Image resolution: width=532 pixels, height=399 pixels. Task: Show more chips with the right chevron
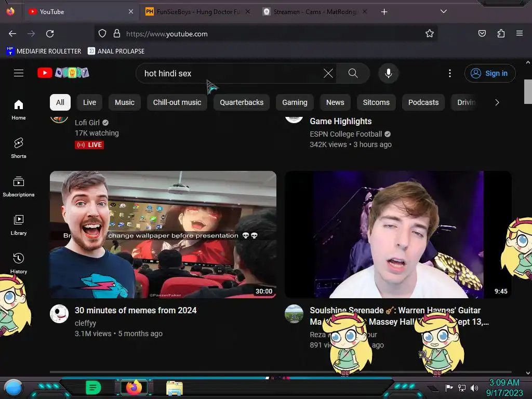point(497,102)
